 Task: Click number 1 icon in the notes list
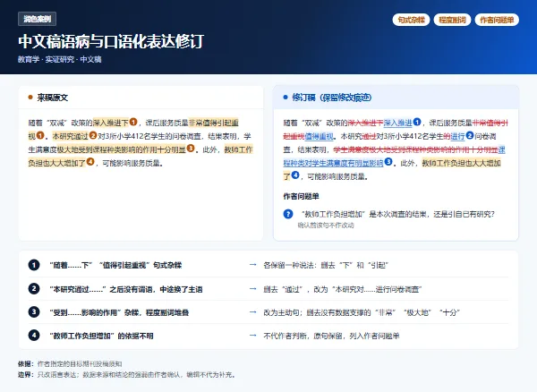click(34, 265)
